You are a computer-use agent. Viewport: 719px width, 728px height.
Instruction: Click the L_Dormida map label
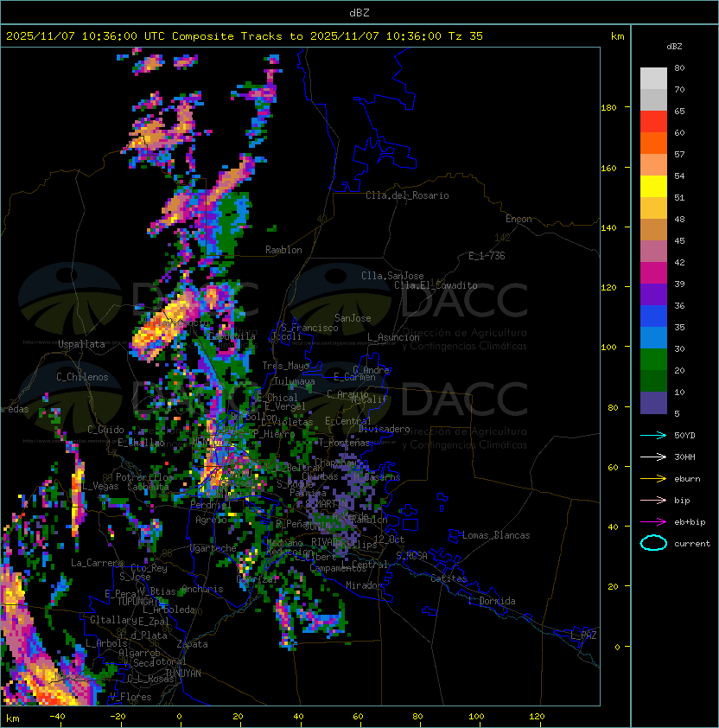click(492, 601)
